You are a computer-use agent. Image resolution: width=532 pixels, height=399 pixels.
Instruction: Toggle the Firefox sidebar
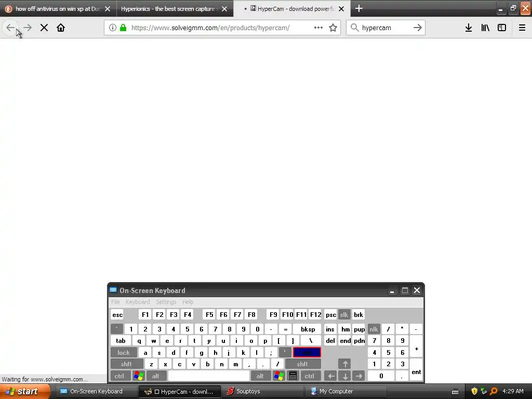click(502, 28)
